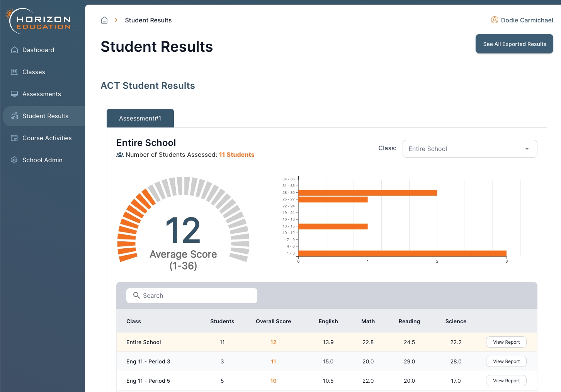Select the Assessment#1 tab
The height and width of the screenshot is (392, 561).
[140, 118]
